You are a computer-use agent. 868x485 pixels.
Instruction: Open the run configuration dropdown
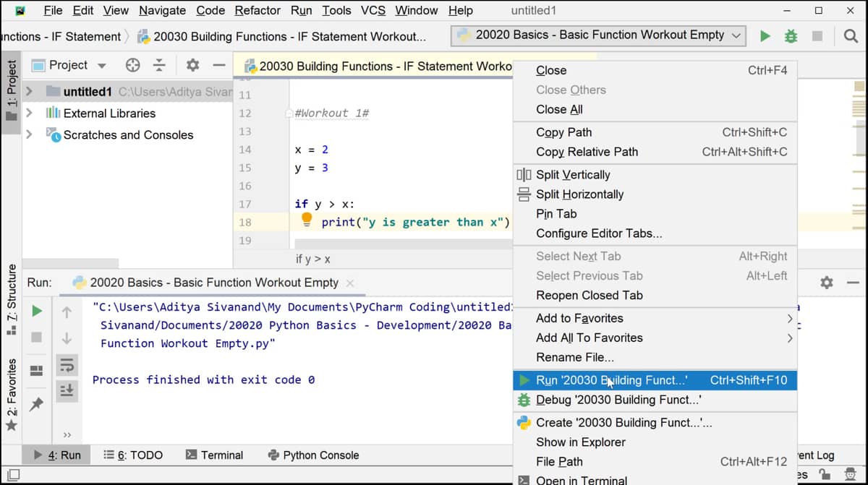(x=598, y=35)
